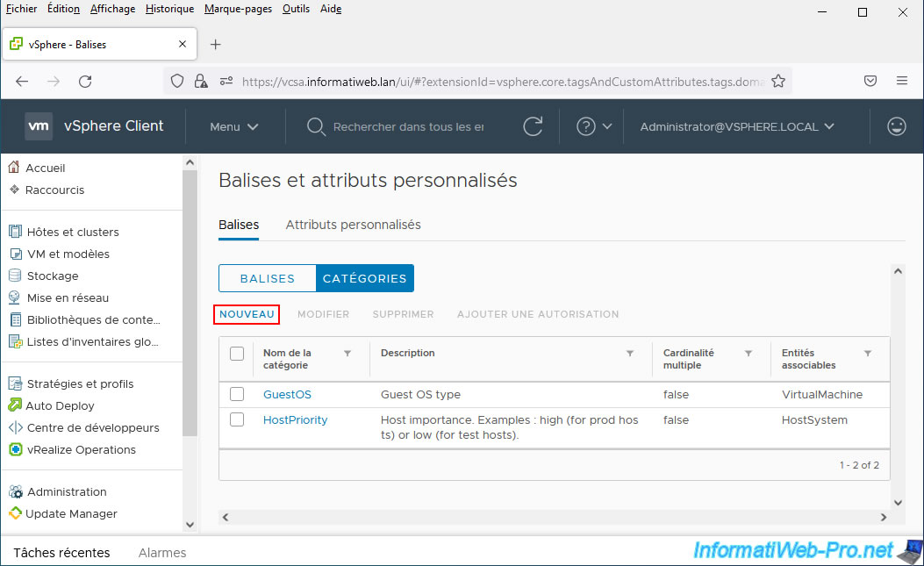The width and height of the screenshot is (924, 566).
Task: Click the vRealize Operations icon
Action: click(x=14, y=449)
